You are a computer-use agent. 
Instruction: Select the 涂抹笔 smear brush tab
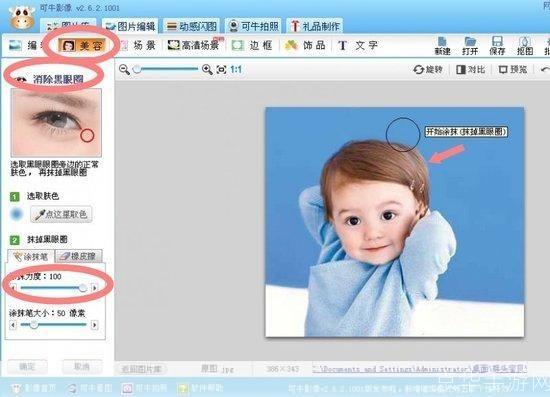pos(31,256)
